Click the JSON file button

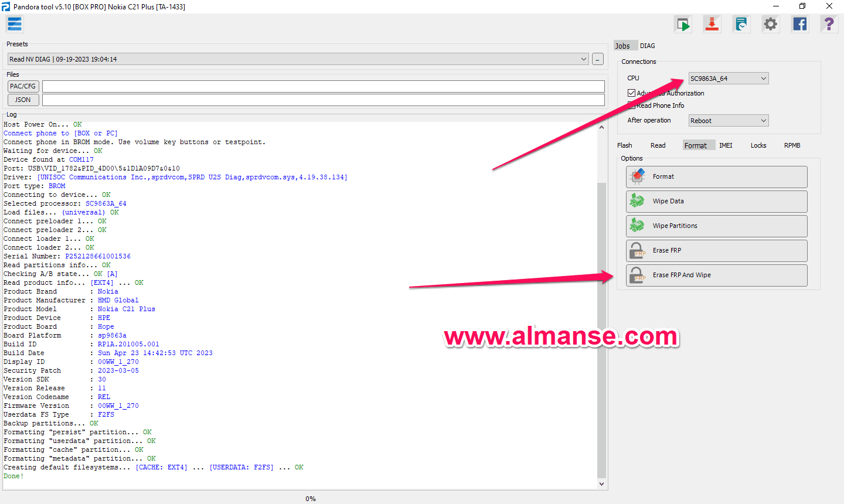(23, 100)
